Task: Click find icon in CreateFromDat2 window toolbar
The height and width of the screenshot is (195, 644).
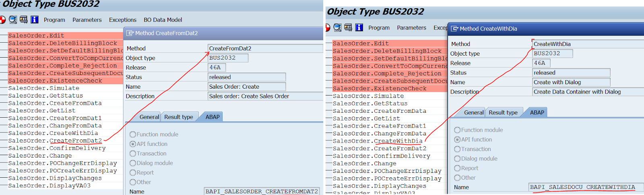Action: pos(13,19)
